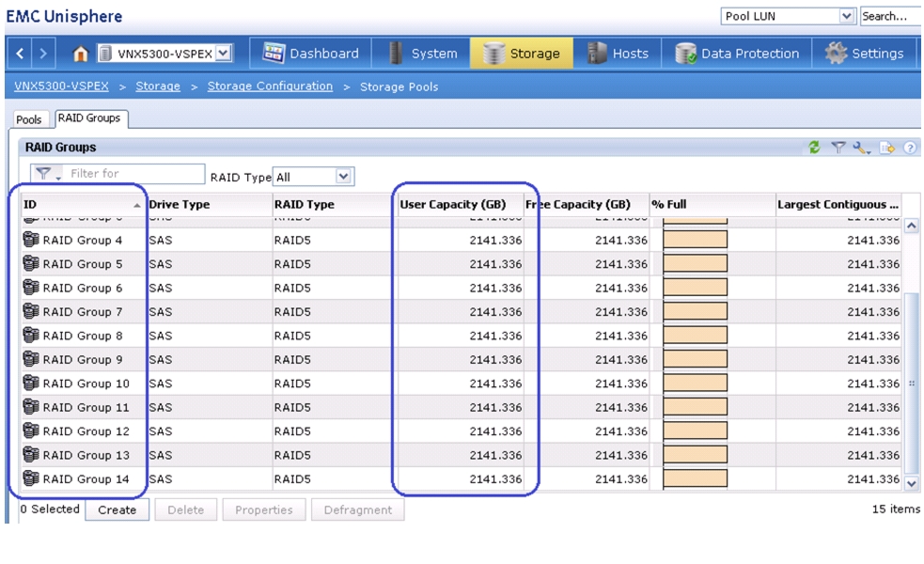Click the Dashboard monitor icon

tap(274, 53)
